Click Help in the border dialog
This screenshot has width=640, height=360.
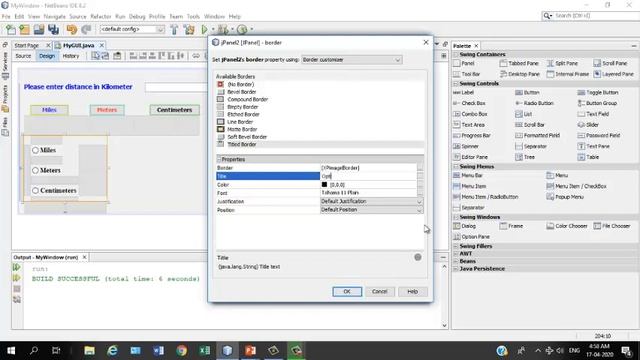[412, 291]
